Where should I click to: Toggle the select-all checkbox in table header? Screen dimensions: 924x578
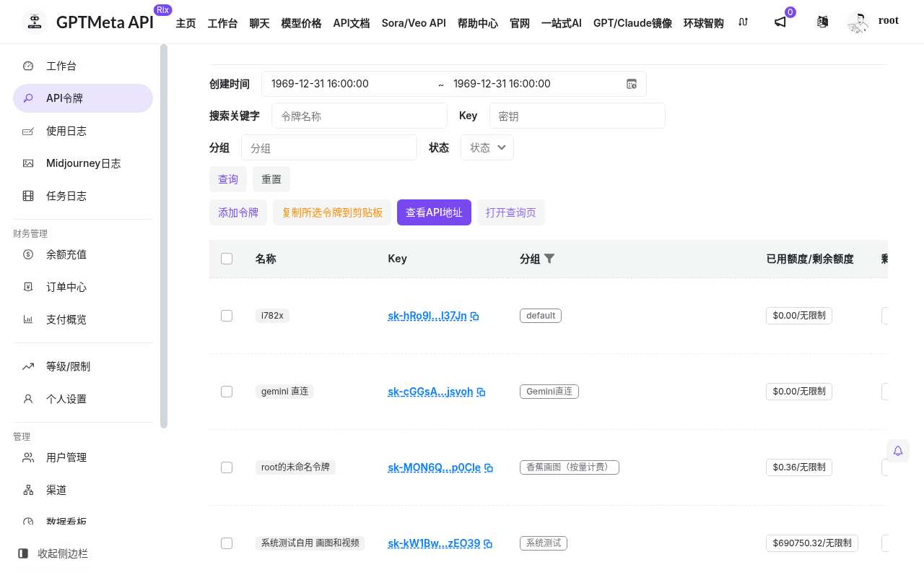click(227, 259)
